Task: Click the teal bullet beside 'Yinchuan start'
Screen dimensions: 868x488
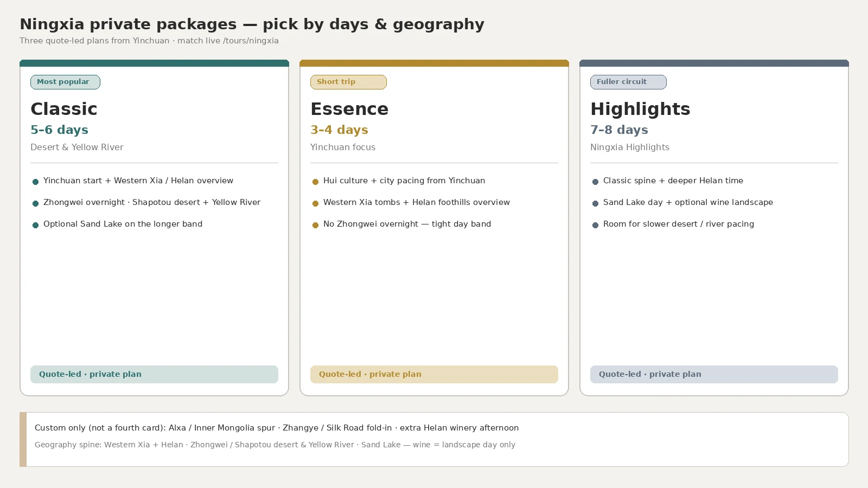Action: 35,182
